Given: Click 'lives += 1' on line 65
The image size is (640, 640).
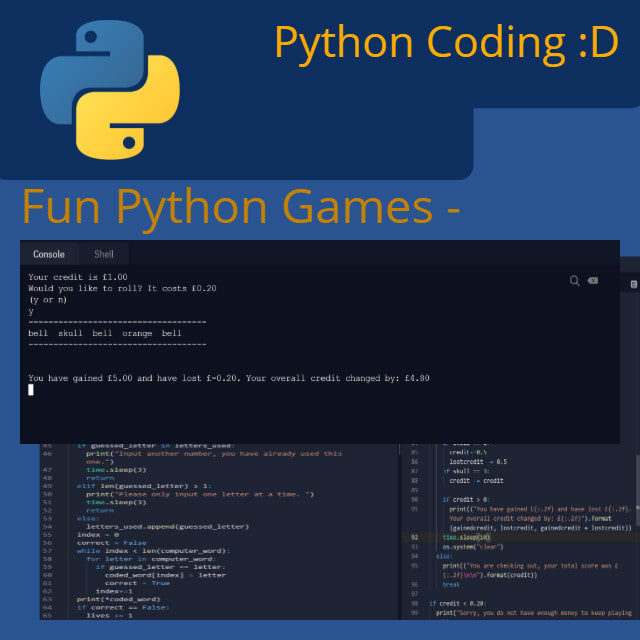Looking at the screenshot, I should click(109, 616).
